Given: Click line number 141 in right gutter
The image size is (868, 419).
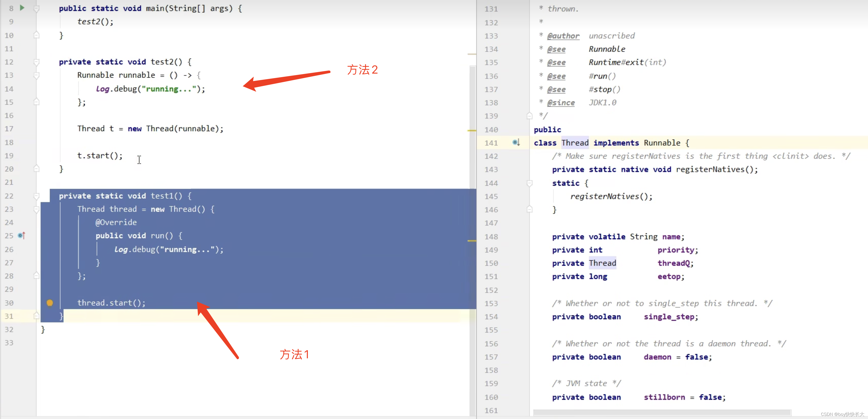Looking at the screenshot, I should pyautogui.click(x=491, y=143).
